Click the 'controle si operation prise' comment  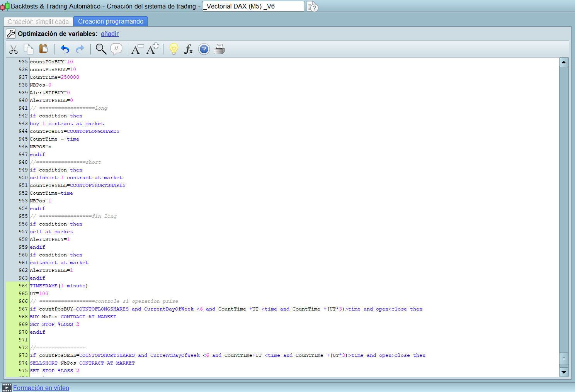[104, 301]
